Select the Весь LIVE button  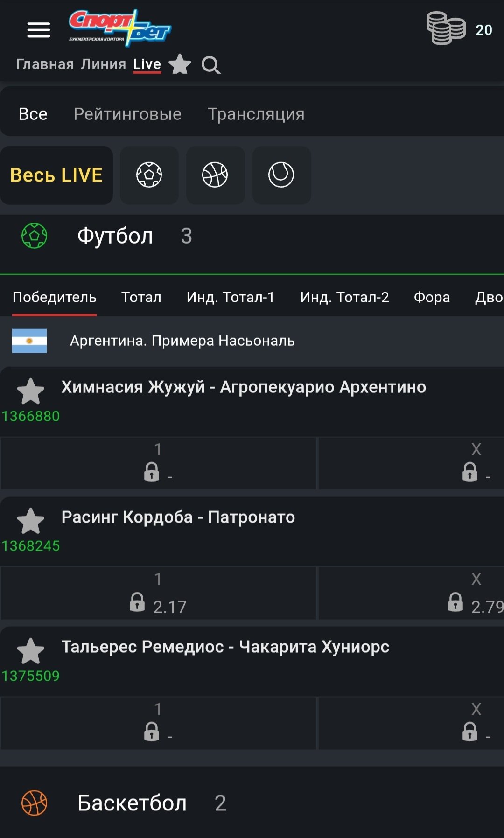tap(56, 175)
